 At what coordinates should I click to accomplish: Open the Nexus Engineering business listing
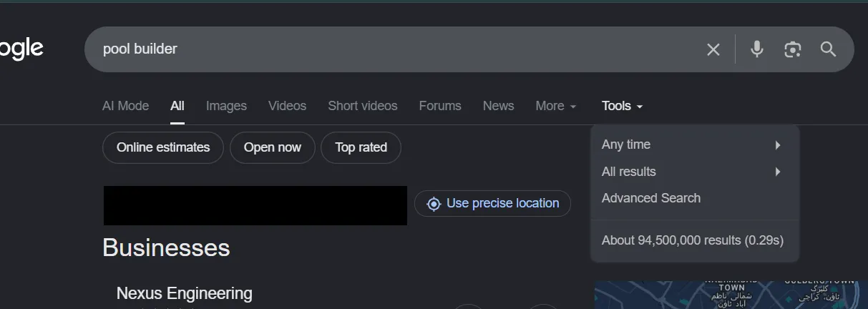click(185, 293)
